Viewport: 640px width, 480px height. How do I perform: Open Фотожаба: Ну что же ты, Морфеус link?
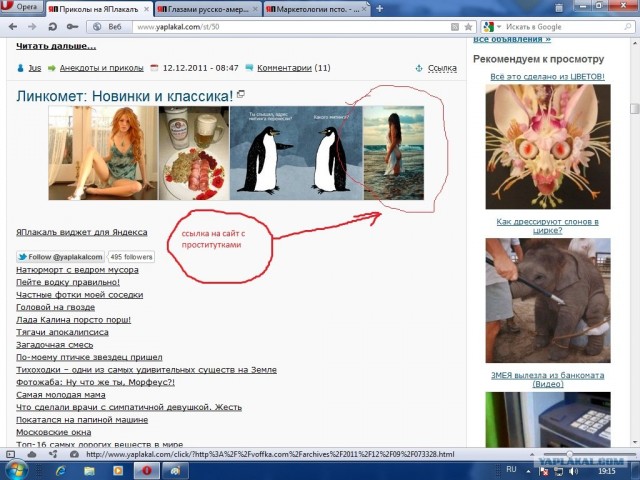click(x=96, y=382)
